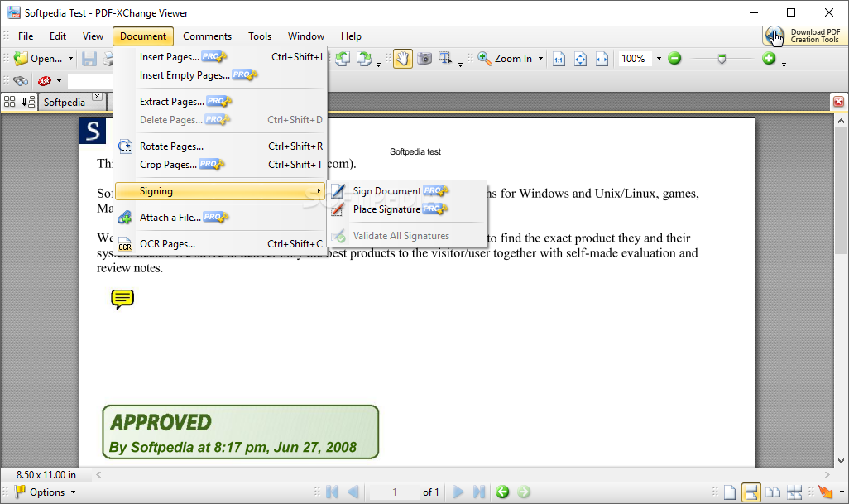849x504 pixels.
Task: Open the File menu
Action: pos(26,36)
